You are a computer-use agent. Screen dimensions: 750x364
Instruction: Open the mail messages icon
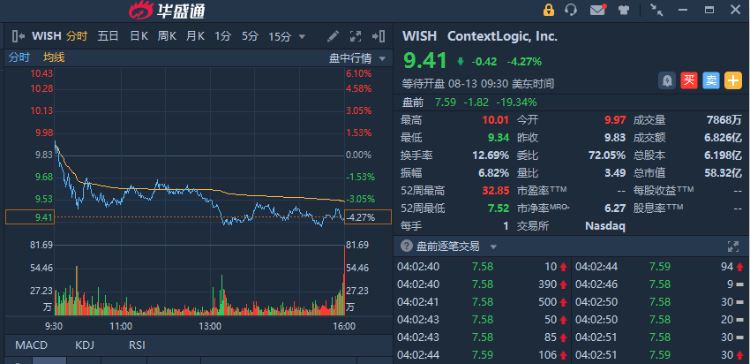[x=598, y=10]
